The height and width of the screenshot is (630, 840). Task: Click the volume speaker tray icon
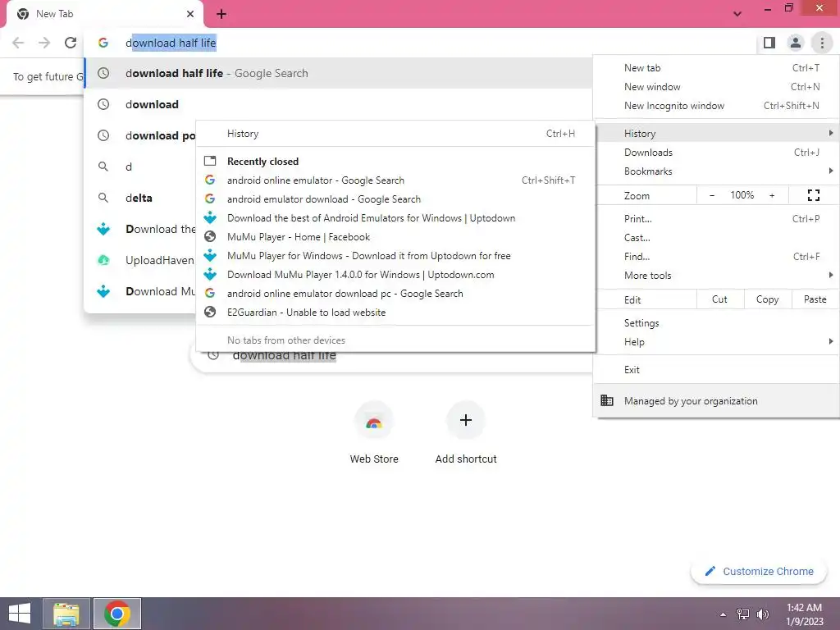click(763, 614)
